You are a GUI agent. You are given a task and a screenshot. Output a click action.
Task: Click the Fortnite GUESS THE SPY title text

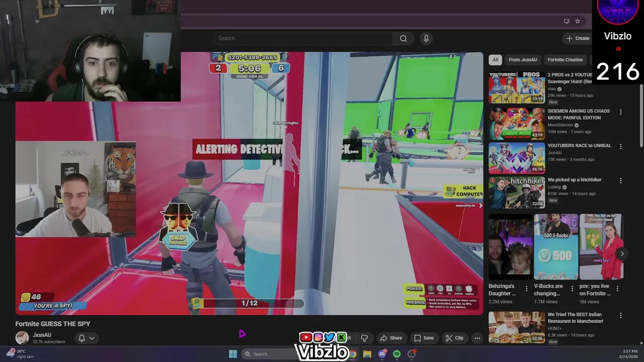[x=53, y=324]
